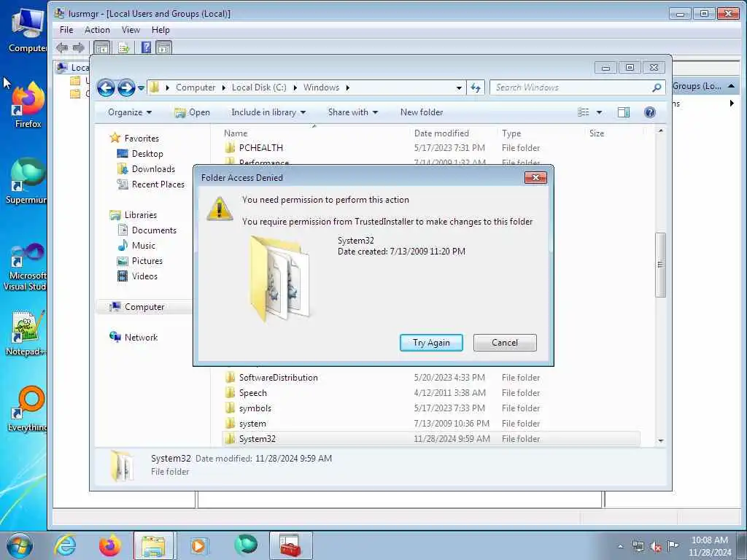The height and width of the screenshot is (560, 747).
Task: Click lusrmgr show/hide console tree icon
Action: pyautogui.click(x=102, y=47)
